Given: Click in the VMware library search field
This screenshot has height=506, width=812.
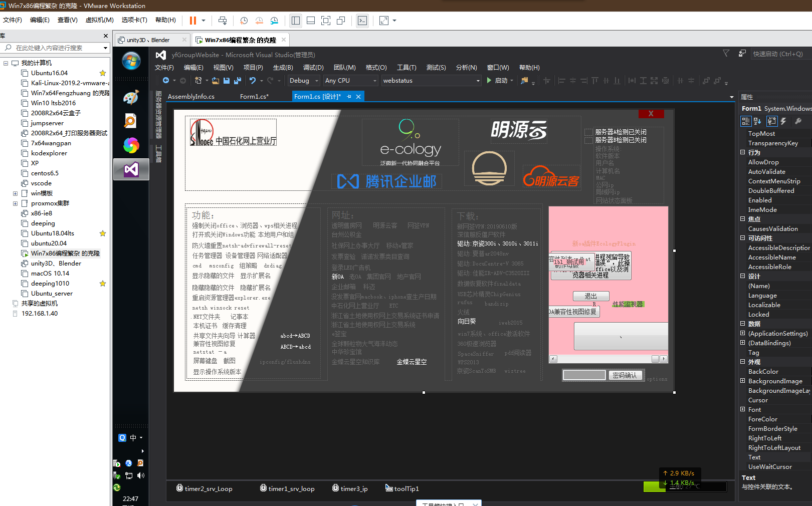Looking at the screenshot, I should tap(55, 48).
